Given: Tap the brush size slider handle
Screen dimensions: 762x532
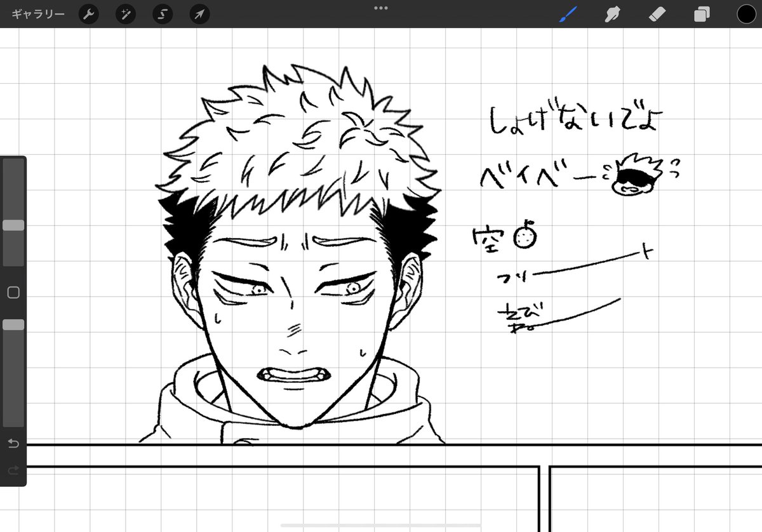Looking at the screenshot, I should tap(13, 225).
